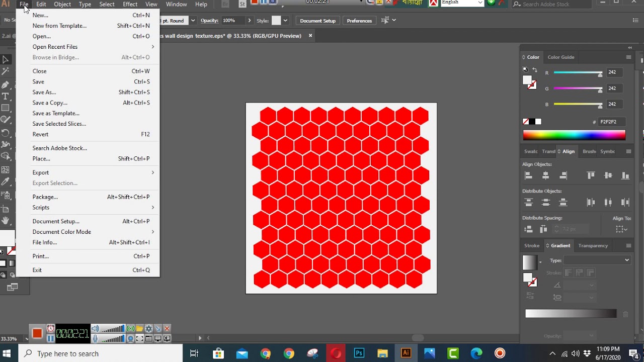644x362 pixels.
Task: Swap fill and stroke in Color panel
Action: [x=535, y=70]
